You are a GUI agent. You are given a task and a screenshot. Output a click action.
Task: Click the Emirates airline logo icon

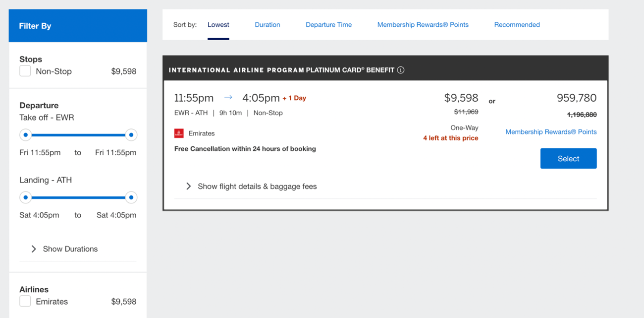(x=179, y=133)
